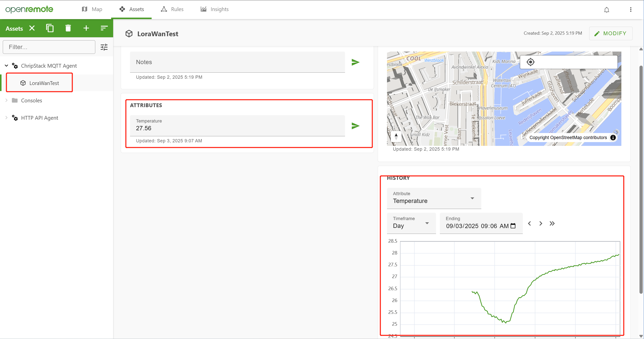Open the Timeframe dropdown
Viewport: 644px width, 339px height.
[x=411, y=223]
